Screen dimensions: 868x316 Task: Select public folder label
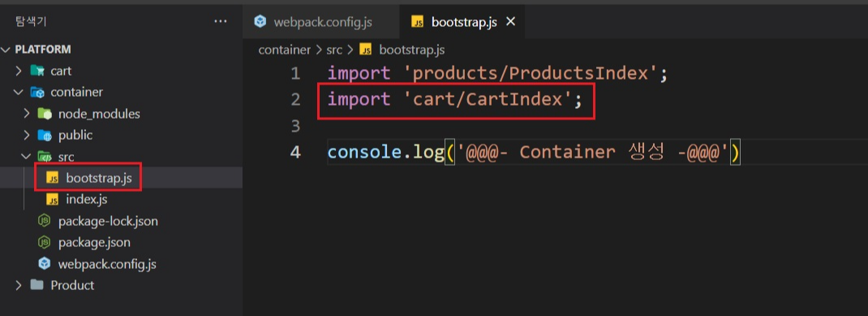point(75,136)
